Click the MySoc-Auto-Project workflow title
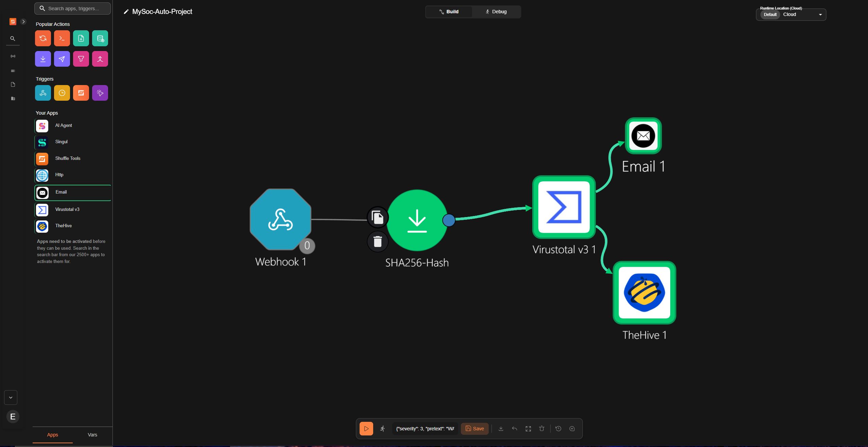868x447 pixels. click(x=162, y=12)
